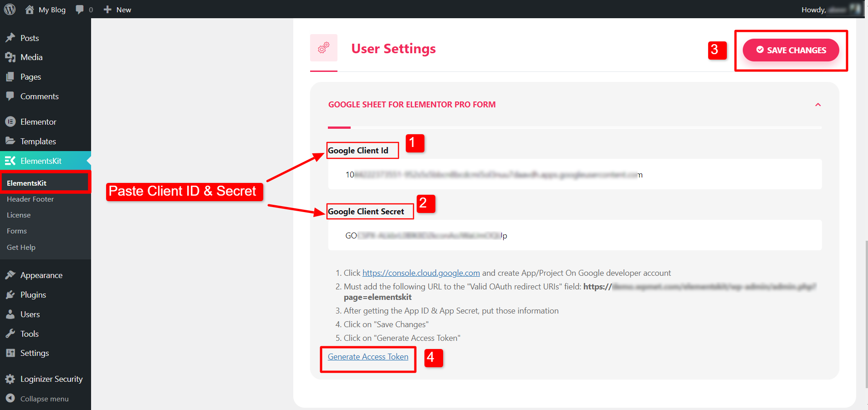Click the Posts pin icon
868x410 pixels.
pos(10,38)
